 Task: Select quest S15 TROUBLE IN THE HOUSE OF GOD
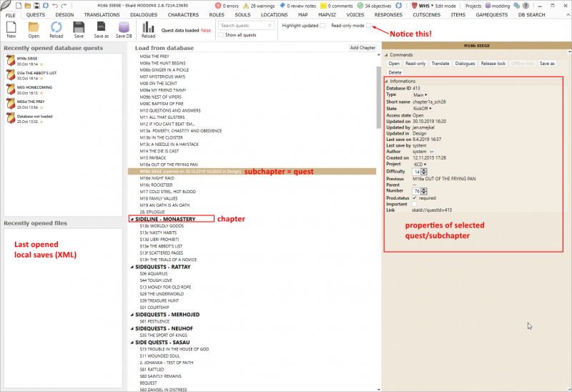pyautogui.click(x=174, y=349)
